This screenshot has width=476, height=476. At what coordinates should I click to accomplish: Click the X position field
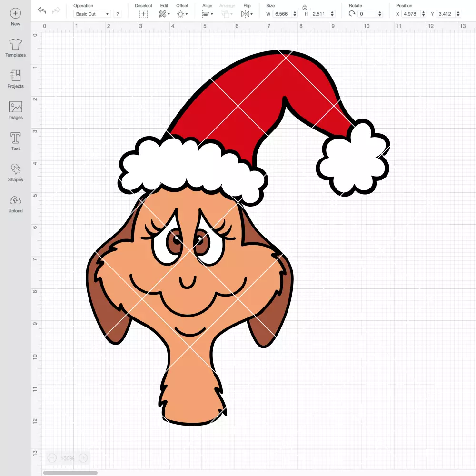411,14
